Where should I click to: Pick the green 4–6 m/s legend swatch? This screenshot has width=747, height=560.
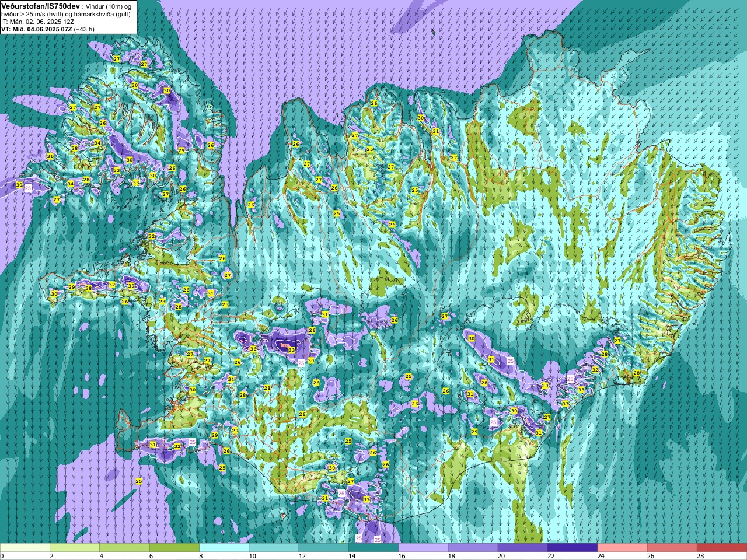tap(124, 548)
